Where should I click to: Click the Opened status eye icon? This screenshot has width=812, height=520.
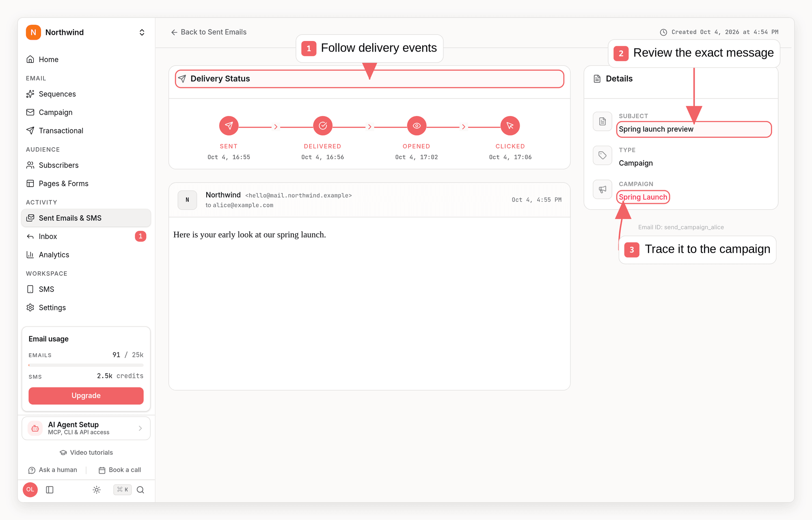click(417, 126)
